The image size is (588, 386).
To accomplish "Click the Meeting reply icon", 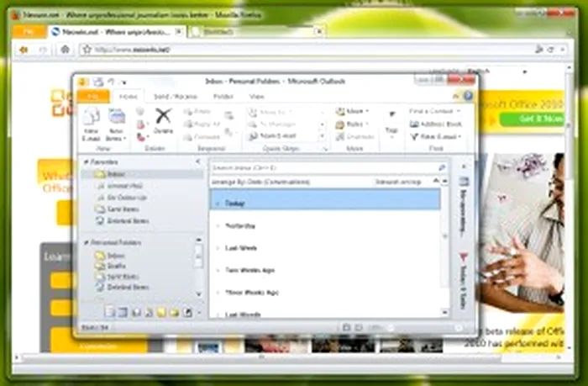I will coord(228,116).
